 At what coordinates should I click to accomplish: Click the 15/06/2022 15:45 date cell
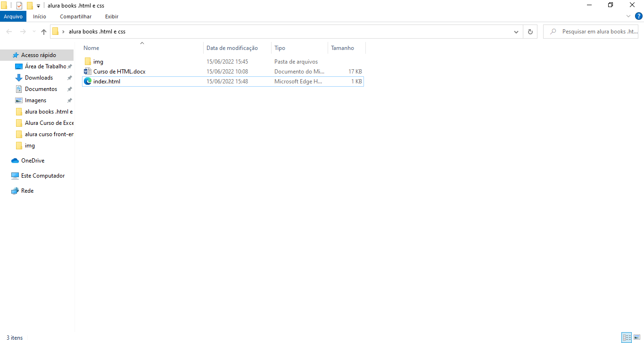pos(227,62)
